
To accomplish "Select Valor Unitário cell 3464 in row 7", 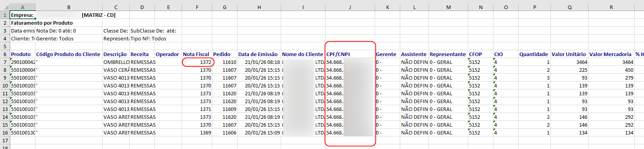I will coord(569,62).
